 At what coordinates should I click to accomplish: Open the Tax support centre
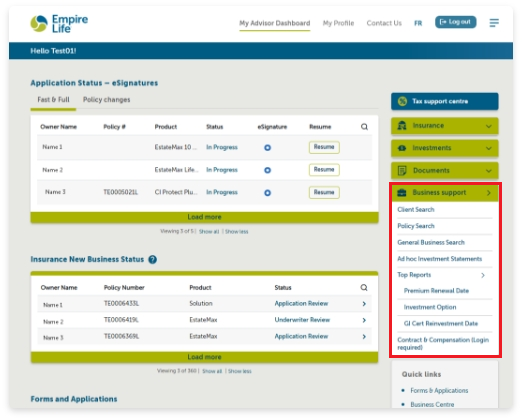pyautogui.click(x=445, y=101)
